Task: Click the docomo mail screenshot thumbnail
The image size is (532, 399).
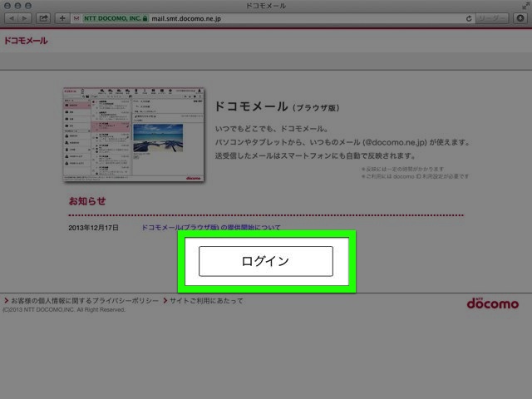Action: [133, 135]
